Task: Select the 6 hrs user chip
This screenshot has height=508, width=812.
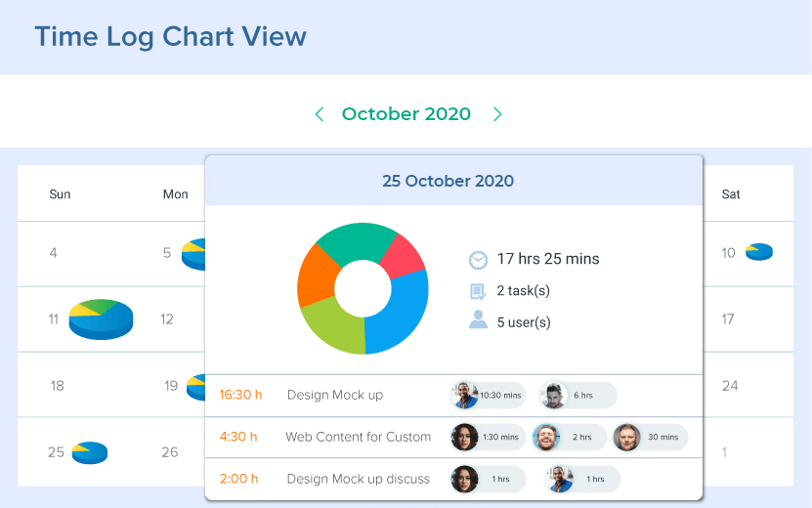Action: 577,395
